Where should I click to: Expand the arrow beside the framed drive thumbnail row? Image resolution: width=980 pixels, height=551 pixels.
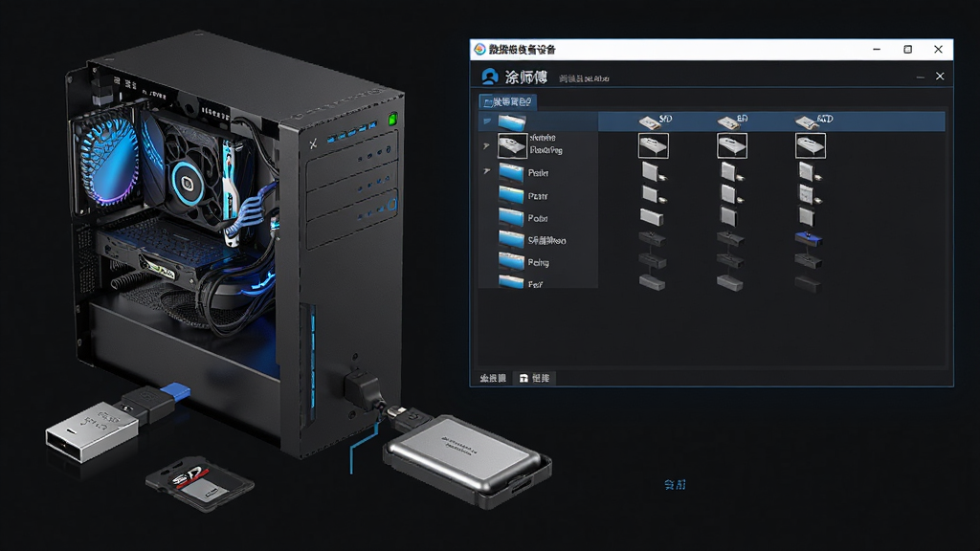(486, 146)
